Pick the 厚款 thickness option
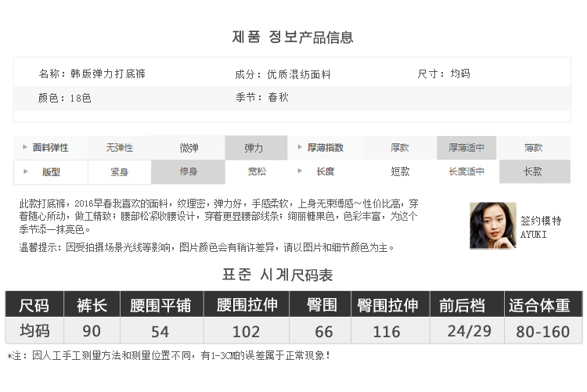Screen dimensions: 587x392 pyautogui.click(x=400, y=148)
